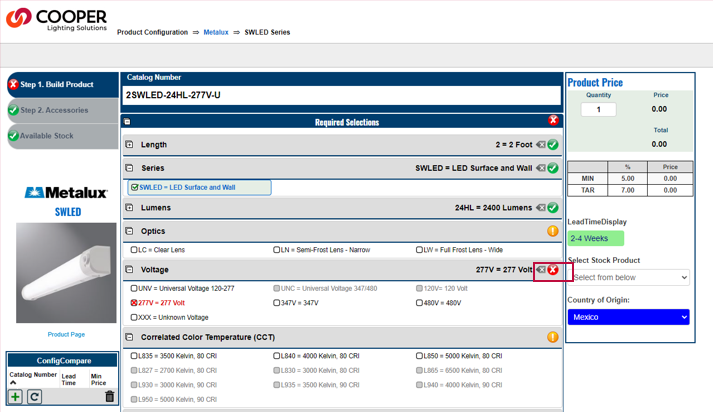This screenshot has height=412, width=713.
Task: Click Product Configuration in the breadcrumb
Action: 152,32
